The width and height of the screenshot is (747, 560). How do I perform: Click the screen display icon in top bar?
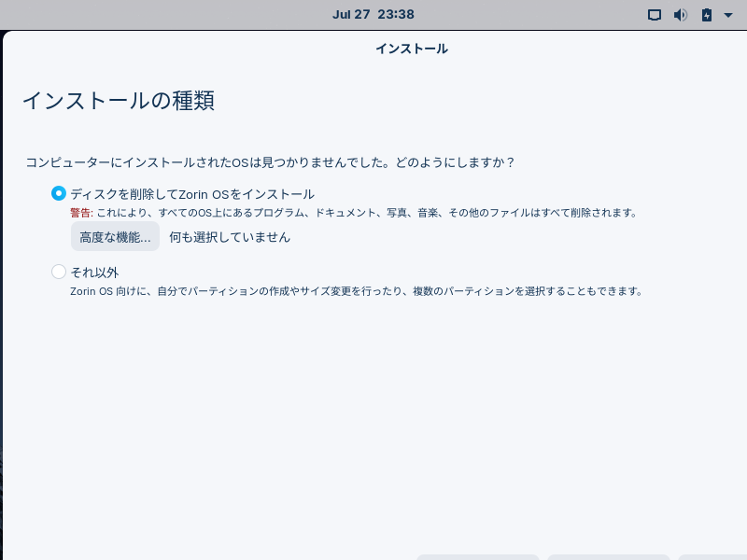pos(655,15)
